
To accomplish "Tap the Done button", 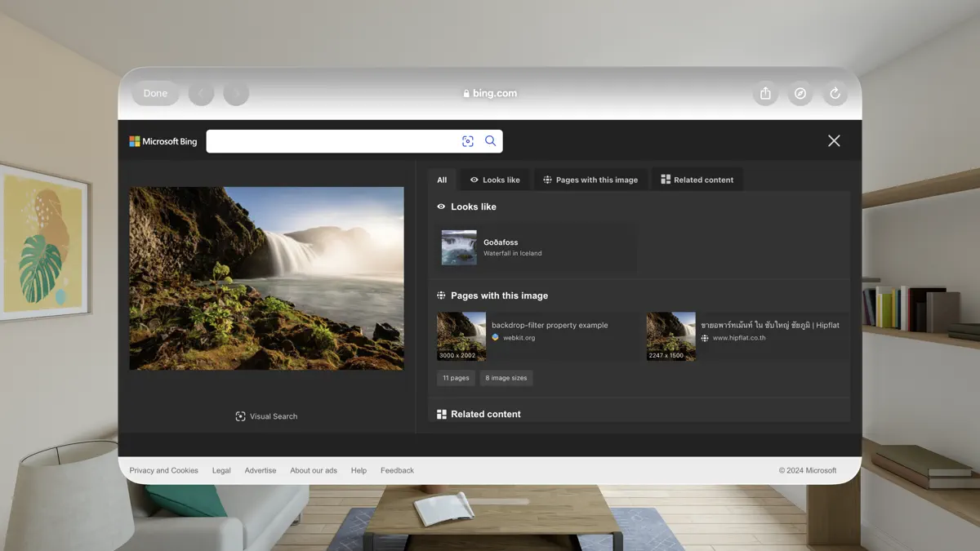I will 155,93.
